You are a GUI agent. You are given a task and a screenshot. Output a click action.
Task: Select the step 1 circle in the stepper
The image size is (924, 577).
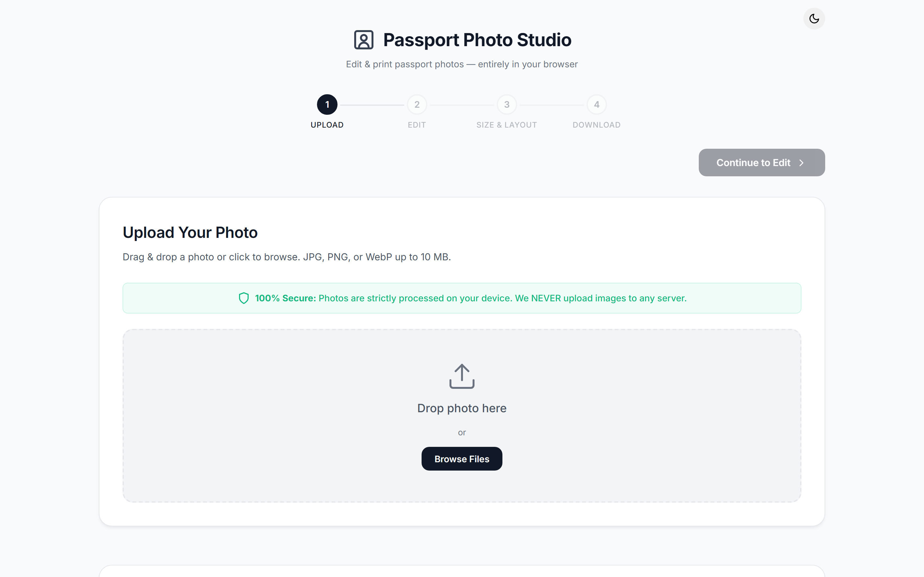click(x=327, y=105)
